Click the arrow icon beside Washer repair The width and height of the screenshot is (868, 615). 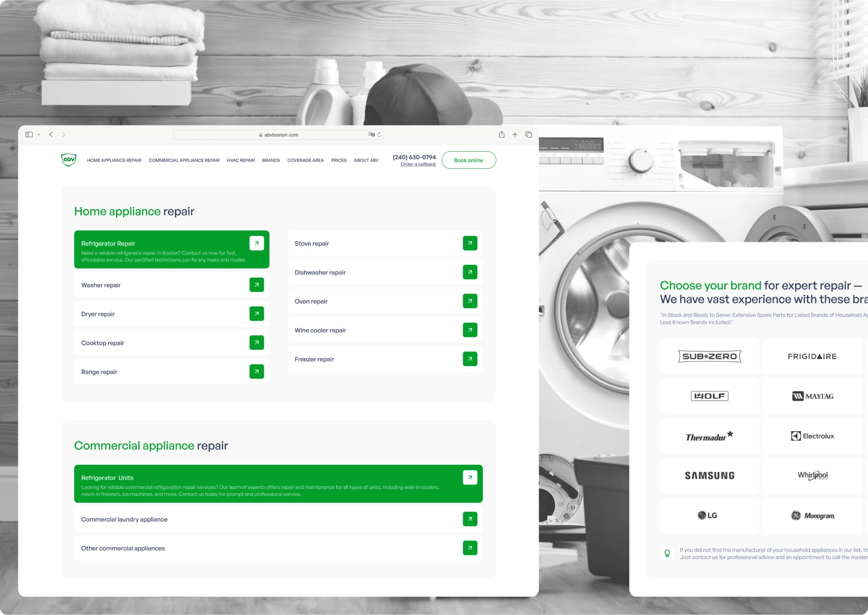pos(257,285)
